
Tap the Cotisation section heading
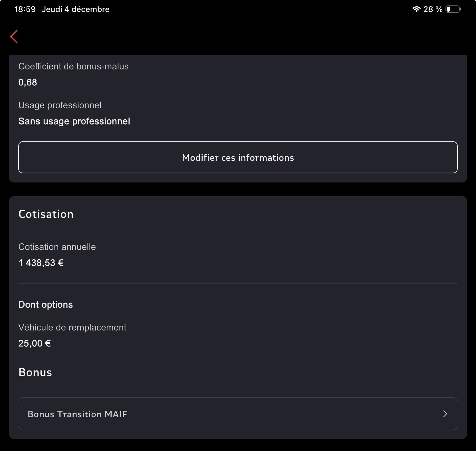46,214
